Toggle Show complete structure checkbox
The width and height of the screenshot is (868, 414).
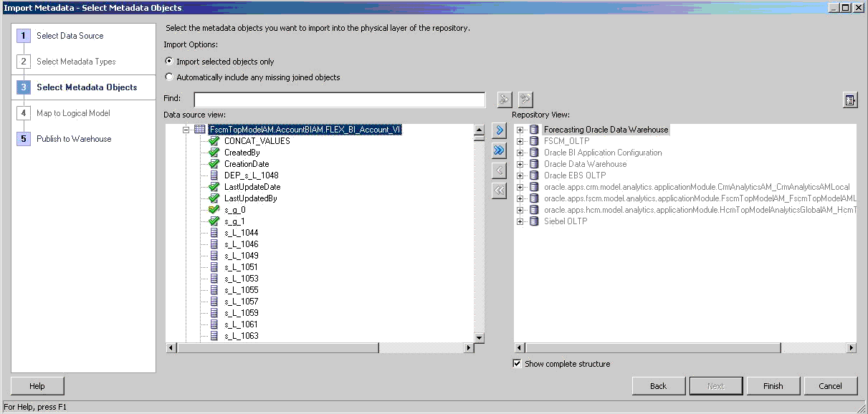click(x=517, y=364)
